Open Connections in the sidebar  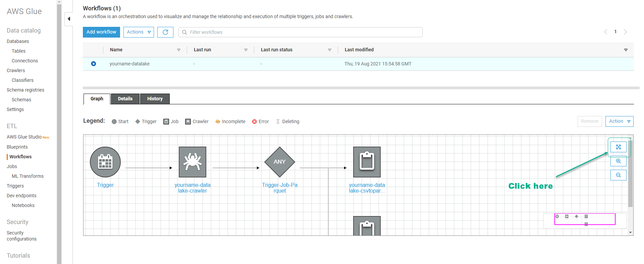click(x=25, y=61)
